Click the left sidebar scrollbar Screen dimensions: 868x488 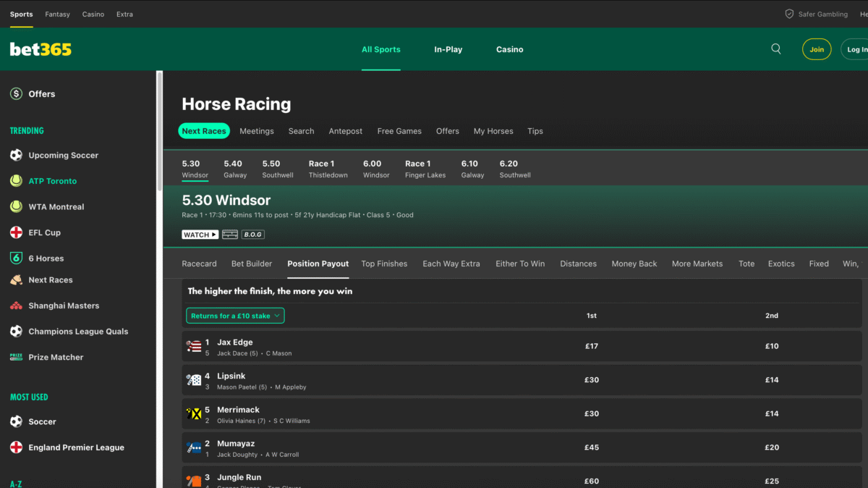tap(159, 130)
